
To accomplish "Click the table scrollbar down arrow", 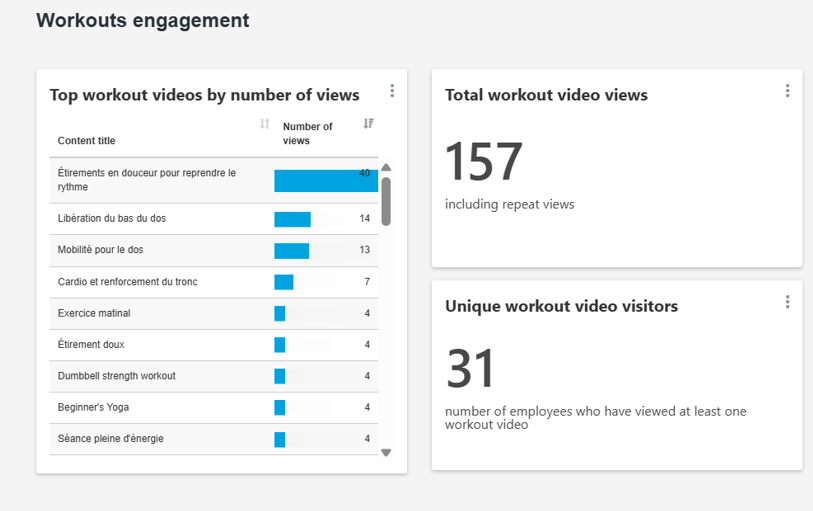I will pos(386,452).
